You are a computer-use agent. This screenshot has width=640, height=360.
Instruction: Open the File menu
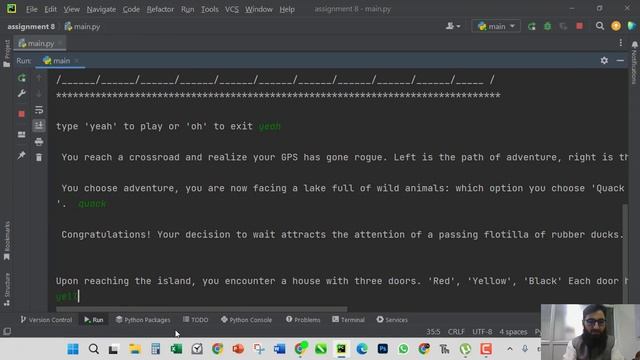(x=31, y=9)
